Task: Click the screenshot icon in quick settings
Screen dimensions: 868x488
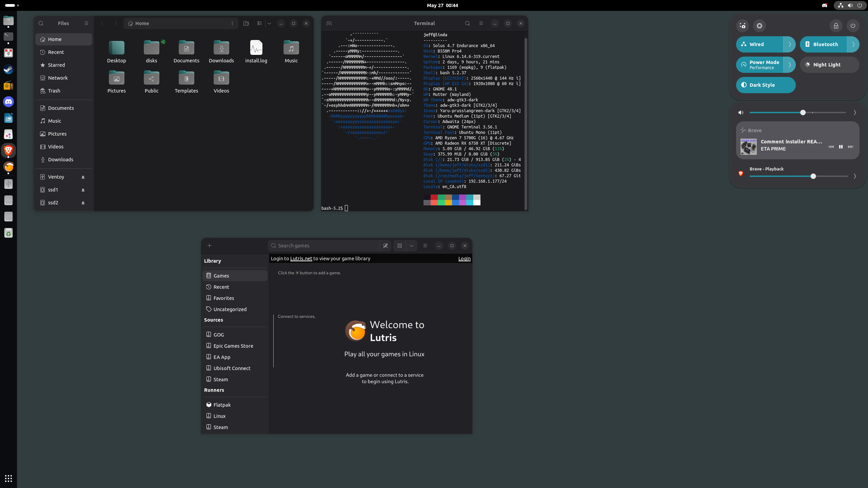Action: [x=743, y=26]
